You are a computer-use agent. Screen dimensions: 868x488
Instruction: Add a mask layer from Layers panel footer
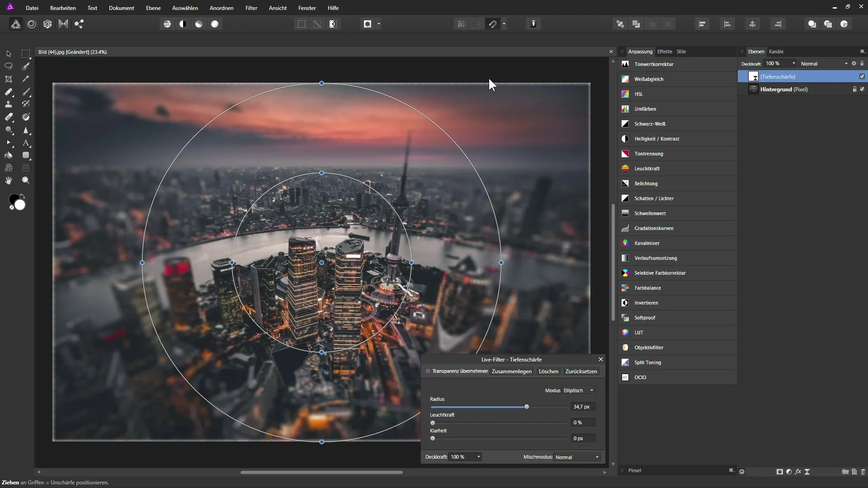780,472
